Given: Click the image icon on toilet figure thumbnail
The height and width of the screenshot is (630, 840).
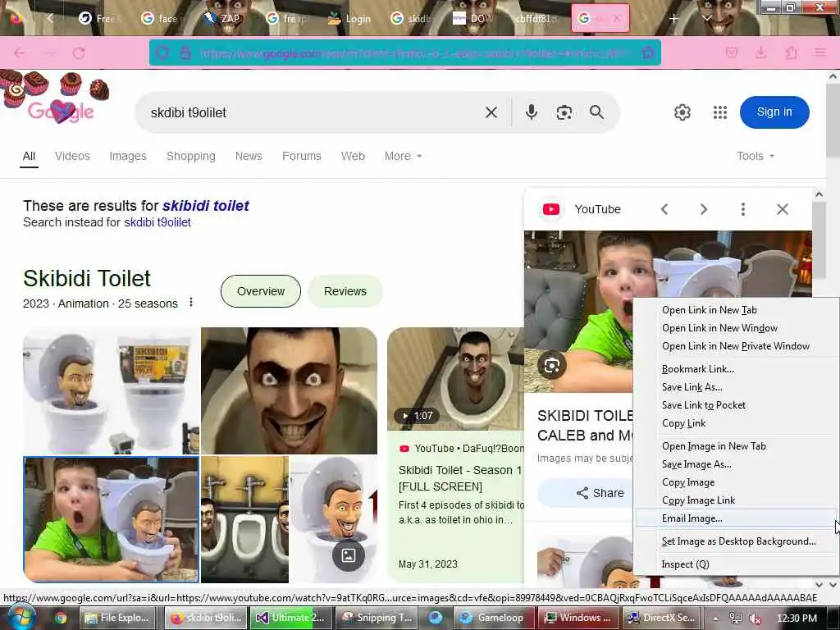Looking at the screenshot, I should click(x=348, y=555).
